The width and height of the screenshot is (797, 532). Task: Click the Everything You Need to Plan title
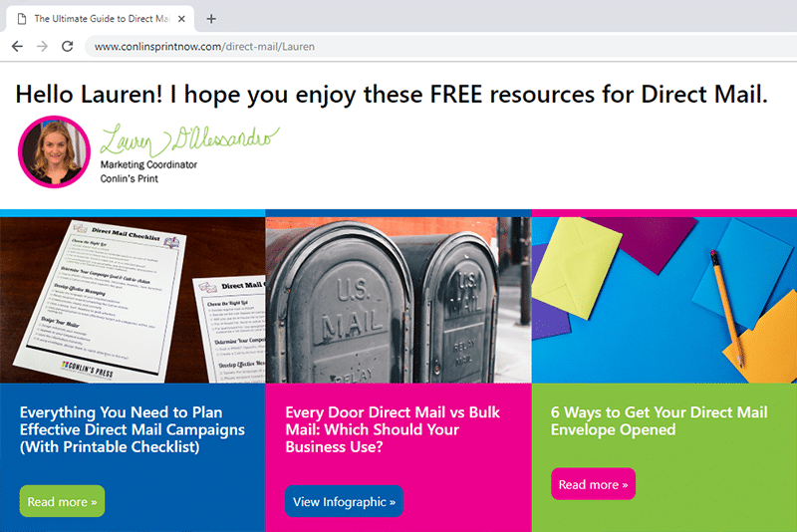[133, 429]
